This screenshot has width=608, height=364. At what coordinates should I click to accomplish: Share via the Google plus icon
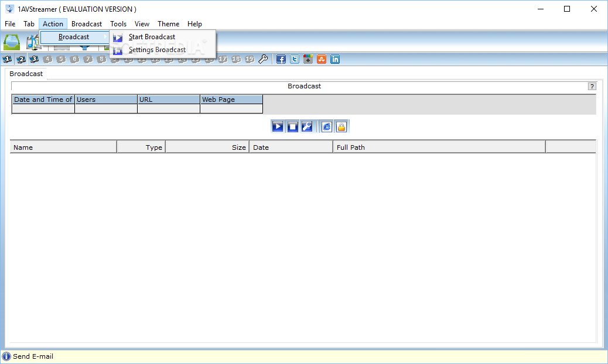click(308, 59)
